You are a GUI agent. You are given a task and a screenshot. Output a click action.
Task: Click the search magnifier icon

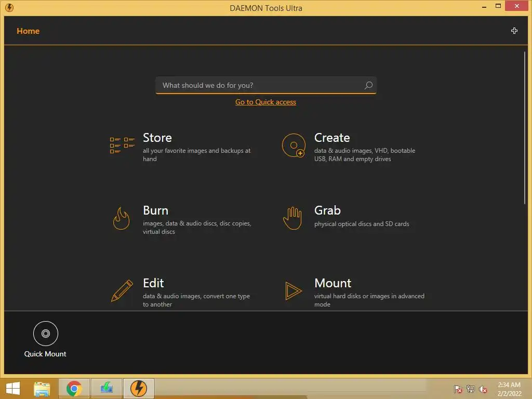click(368, 85)
